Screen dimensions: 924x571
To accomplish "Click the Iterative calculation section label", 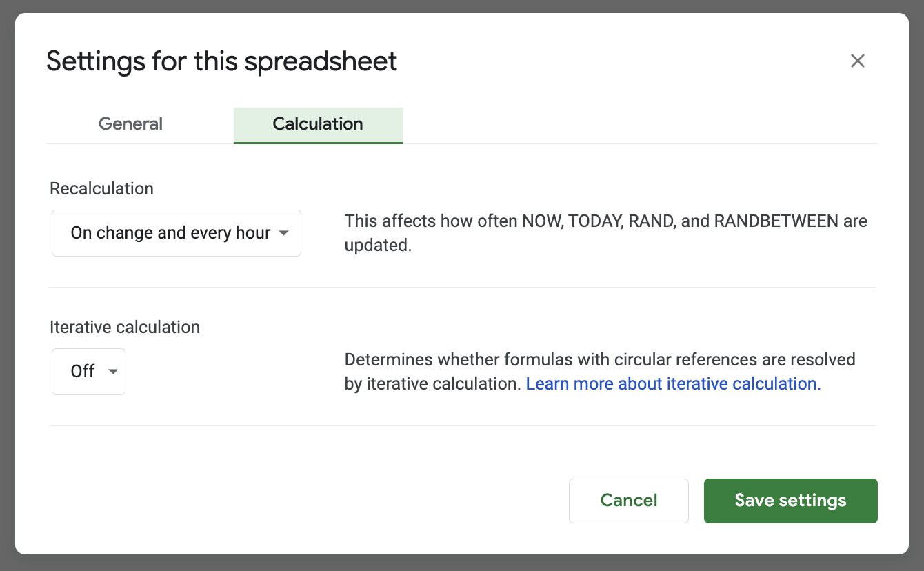I will pyautogui.click(x=125, y=328).
